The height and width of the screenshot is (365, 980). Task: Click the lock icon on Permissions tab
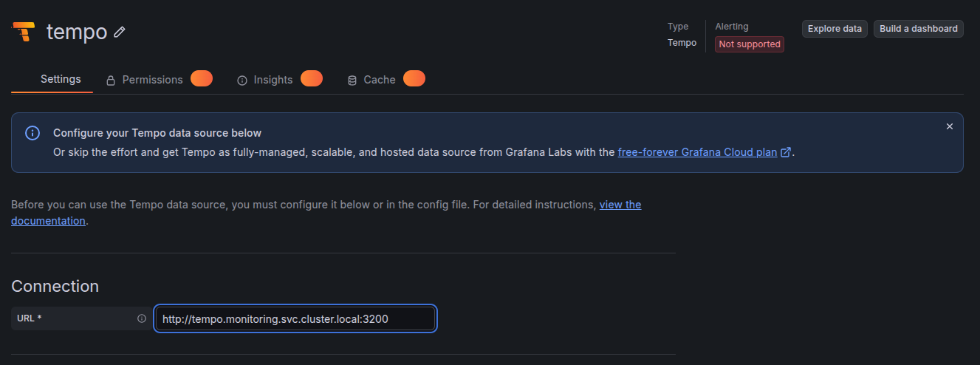111,80
